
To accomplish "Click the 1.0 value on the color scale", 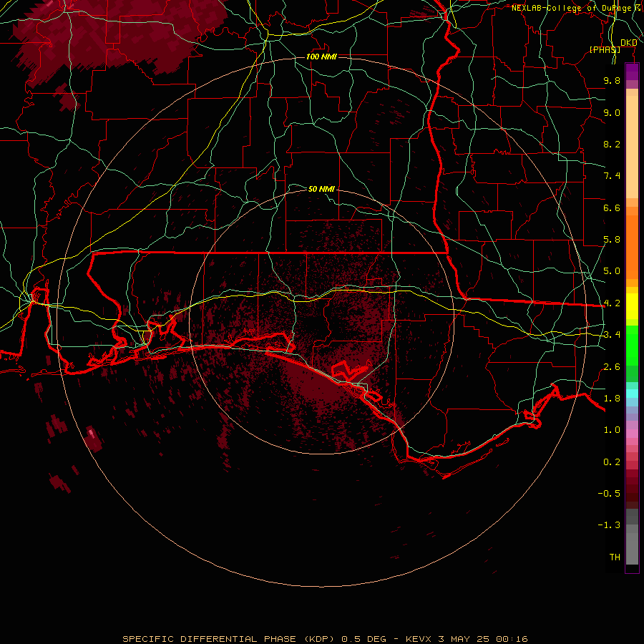I will pos(612,430).
